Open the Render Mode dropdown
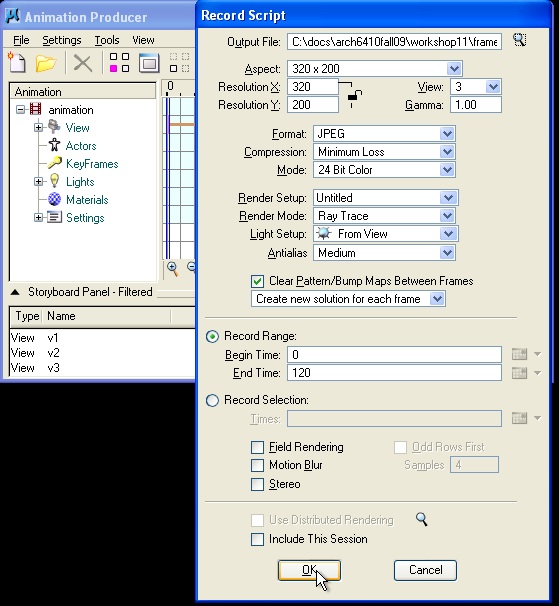 384,216
